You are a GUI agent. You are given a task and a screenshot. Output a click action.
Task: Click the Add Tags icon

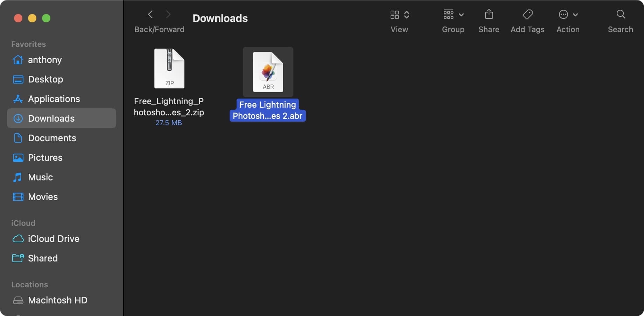pyautogui.click(x=527, y=14)
